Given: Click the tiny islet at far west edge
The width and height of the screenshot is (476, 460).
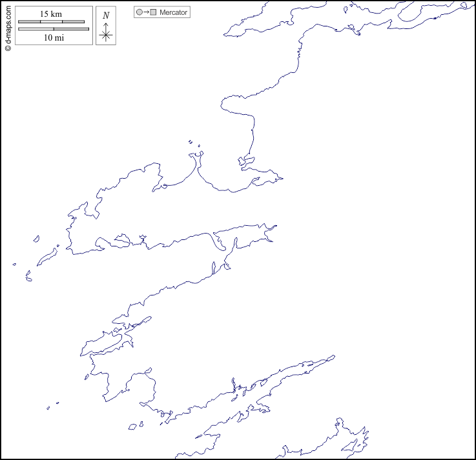Looking at the screenshot, I should [x=14, y=264].
